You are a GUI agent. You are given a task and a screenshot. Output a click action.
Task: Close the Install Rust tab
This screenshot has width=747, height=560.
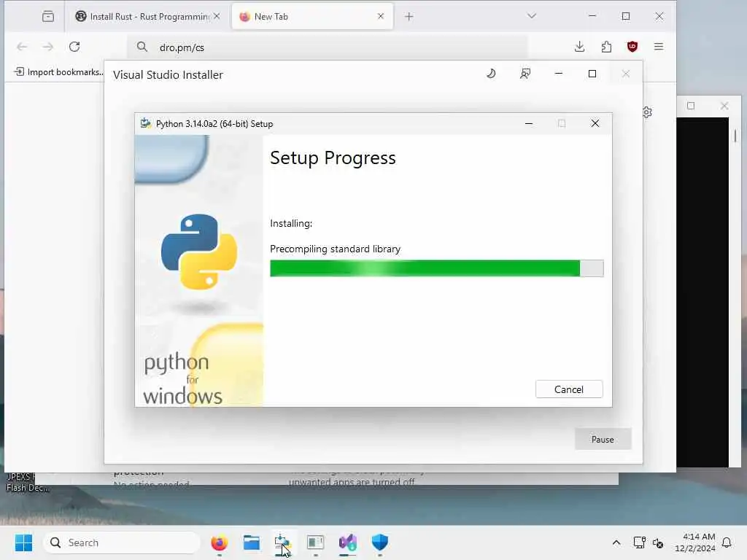click(x=217, y=16)
